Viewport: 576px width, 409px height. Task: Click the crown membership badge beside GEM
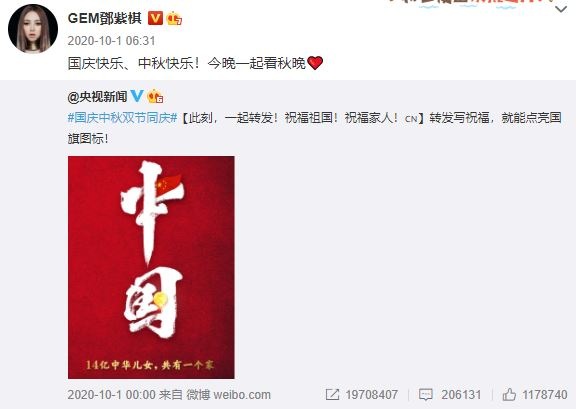coord(174,18)
